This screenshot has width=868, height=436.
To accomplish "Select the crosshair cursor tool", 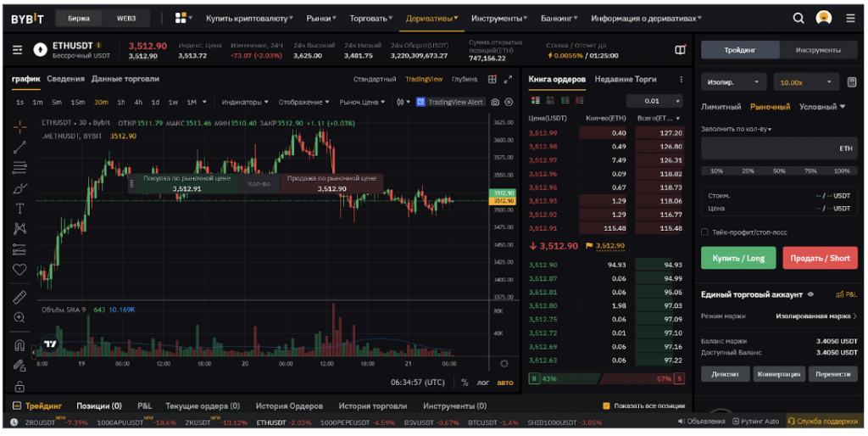I will point(20,126).
